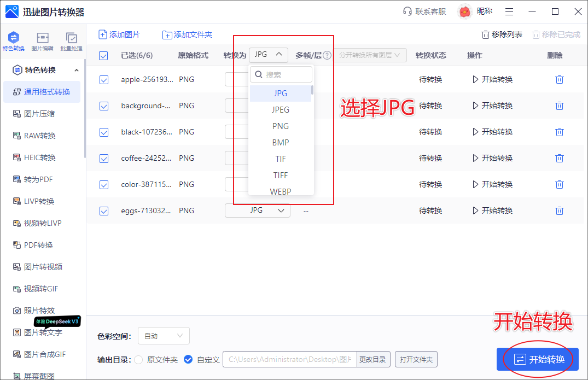Delete color-387115 row with trash icon

(560, 184)
